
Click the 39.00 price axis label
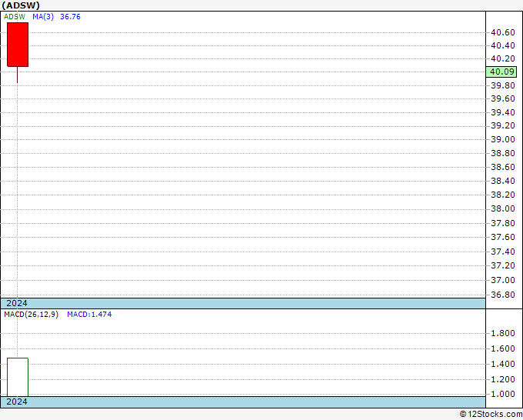point(503,139)
